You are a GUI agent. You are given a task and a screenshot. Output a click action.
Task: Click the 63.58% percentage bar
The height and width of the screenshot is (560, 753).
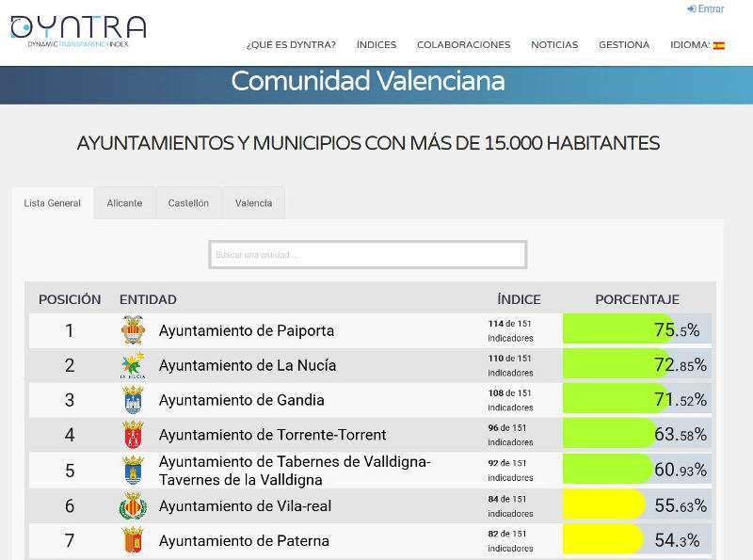637,434
